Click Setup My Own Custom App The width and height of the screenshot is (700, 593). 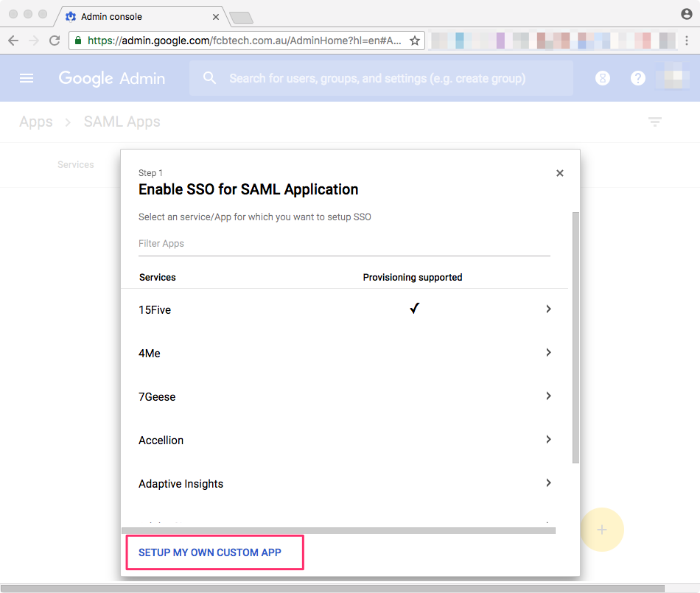click(x=210, y=552)
